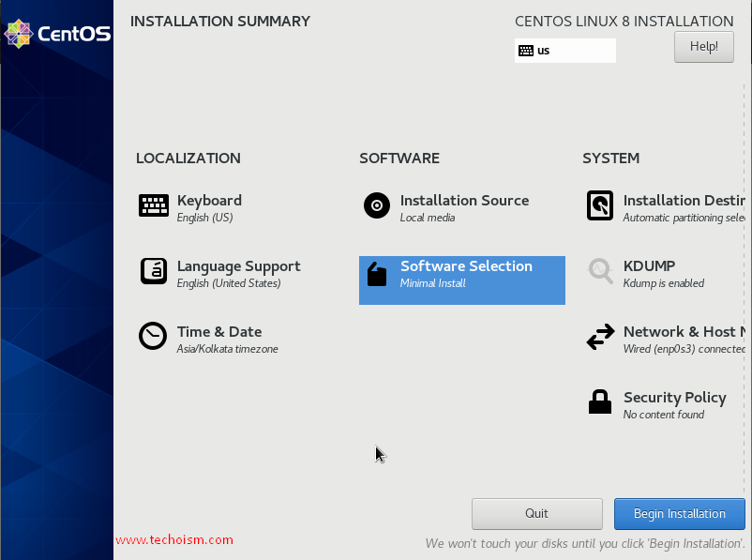
Task: Click the CentOS logo in the sidebar
Action: [x=57, y=35]
